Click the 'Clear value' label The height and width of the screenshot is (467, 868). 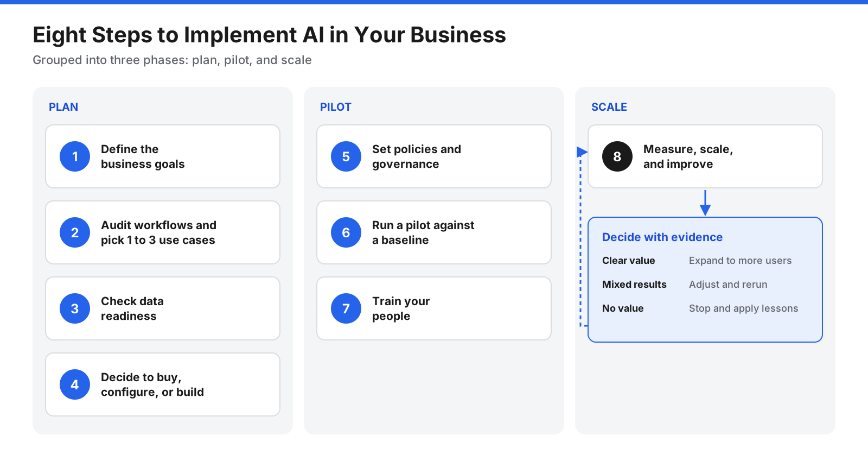pyautogui.click(x=628, y=261)
